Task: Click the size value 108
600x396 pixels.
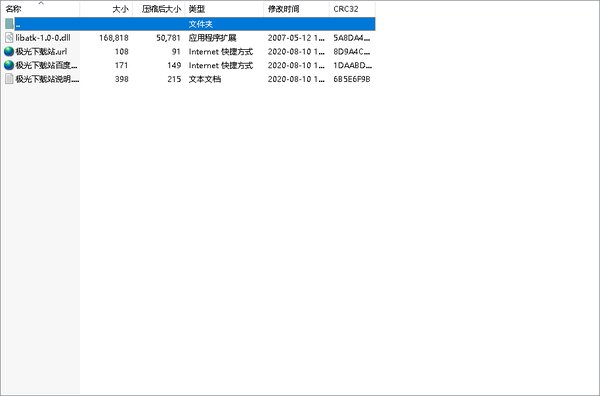Action: click(122, 51)
